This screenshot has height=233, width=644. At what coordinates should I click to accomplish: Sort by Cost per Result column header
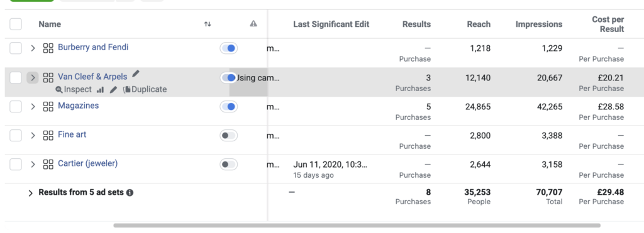[608, 24]
